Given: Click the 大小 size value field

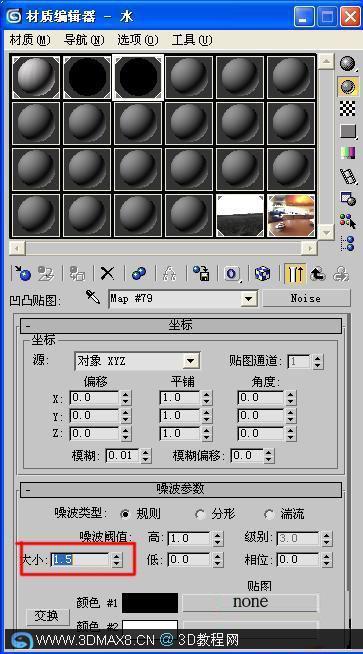Looking at the screenshot, I should 81,560.
